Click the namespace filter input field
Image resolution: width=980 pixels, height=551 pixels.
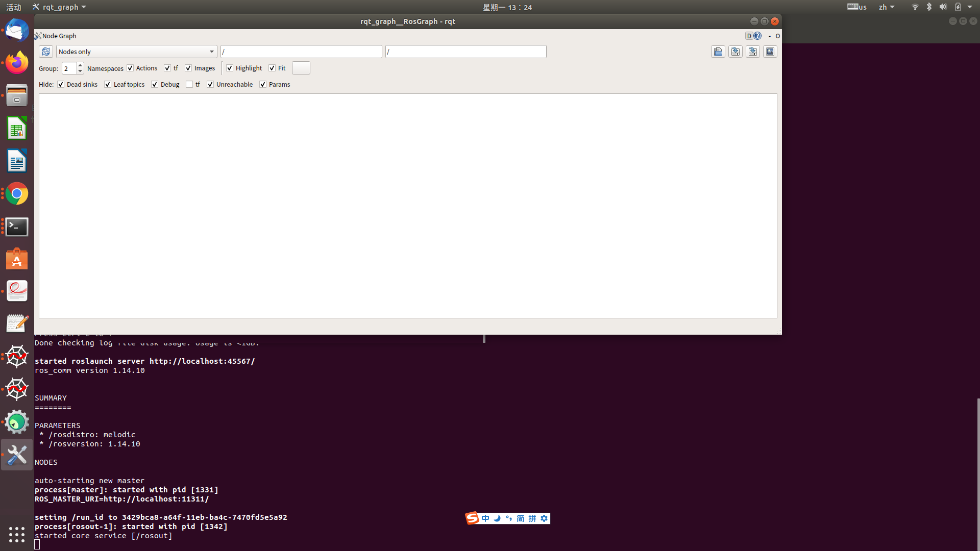pos(301,52)
